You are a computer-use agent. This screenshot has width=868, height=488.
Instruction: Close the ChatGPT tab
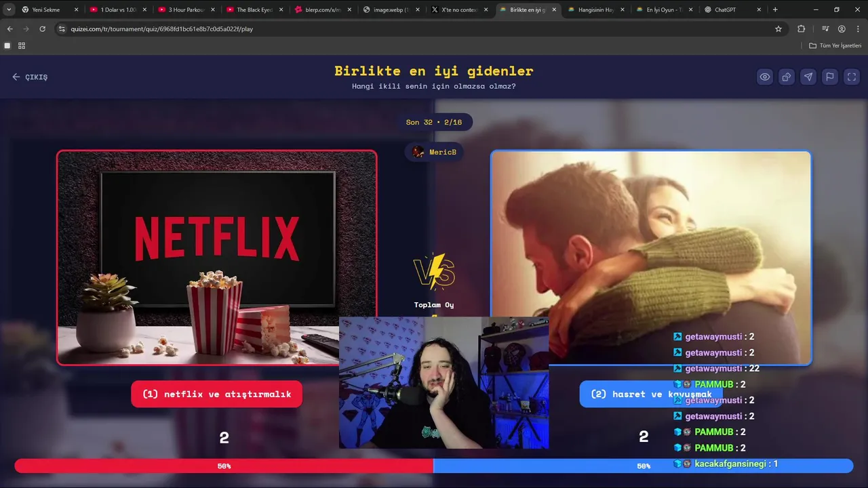point(759,9)
